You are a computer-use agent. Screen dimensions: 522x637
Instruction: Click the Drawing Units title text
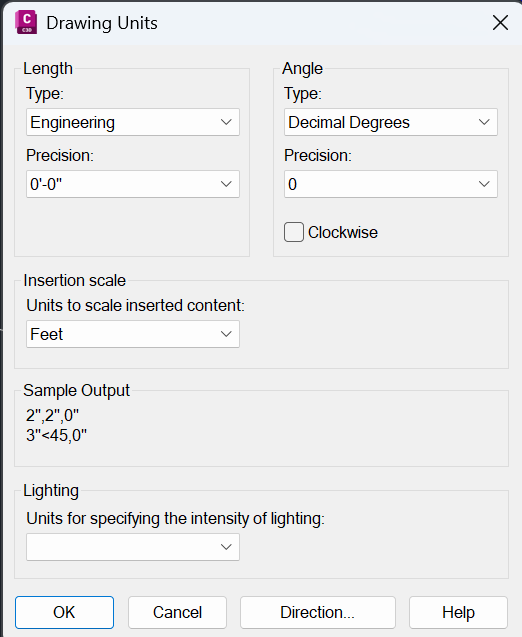[102, 23]
